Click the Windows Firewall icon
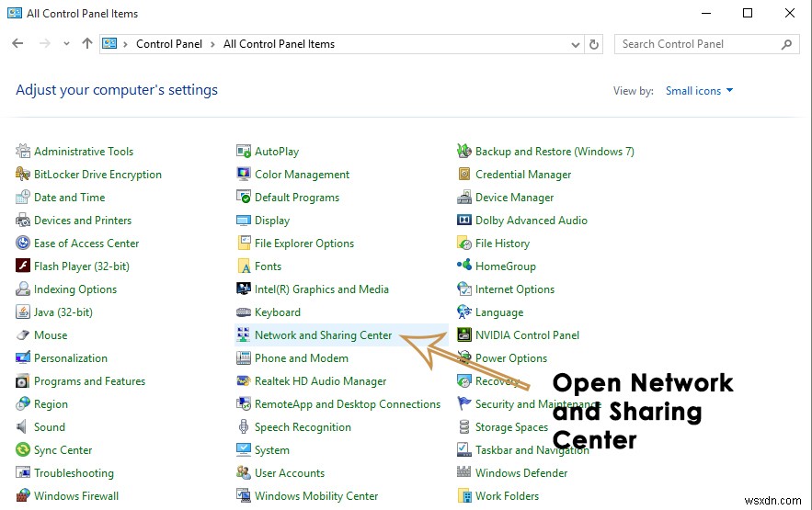 click(23, 496)
